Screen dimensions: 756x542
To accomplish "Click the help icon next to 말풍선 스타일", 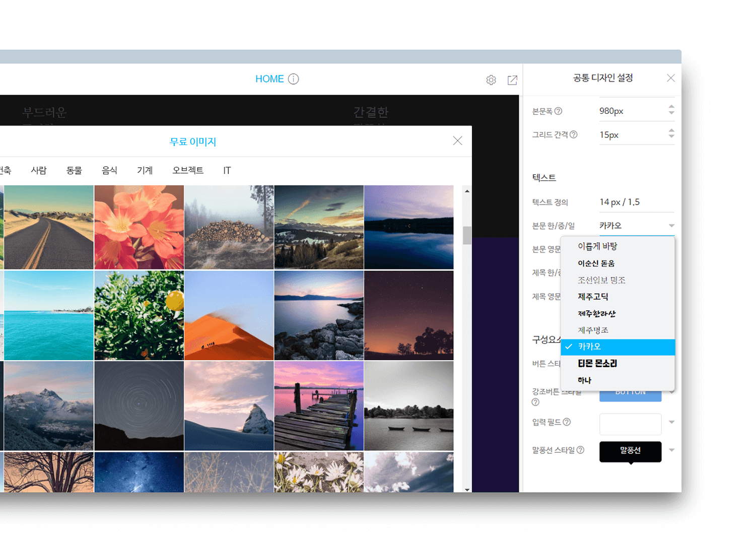I will point(580,450).
